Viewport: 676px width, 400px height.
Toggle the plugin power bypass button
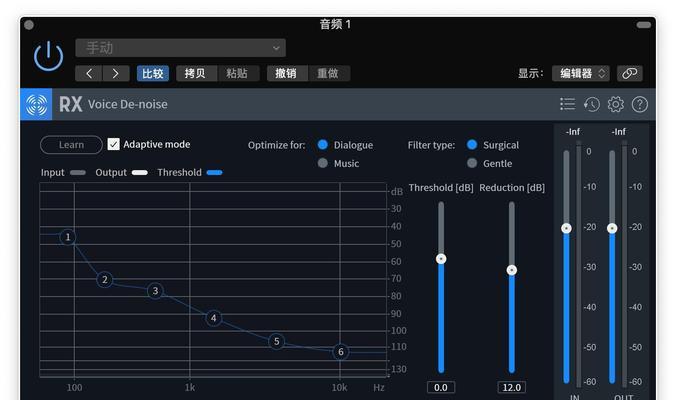[49, 56]
